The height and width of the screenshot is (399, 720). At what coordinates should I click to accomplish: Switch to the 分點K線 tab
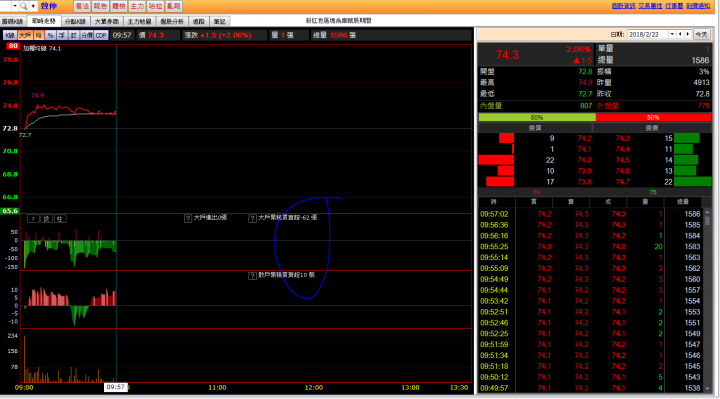click(x=75, y=21)
